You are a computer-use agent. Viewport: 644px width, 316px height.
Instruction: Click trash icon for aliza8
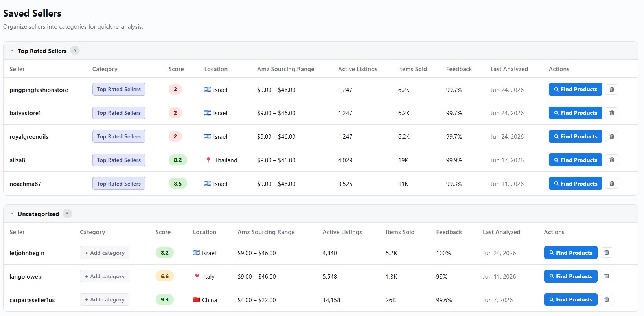click(x=611, y=160)
